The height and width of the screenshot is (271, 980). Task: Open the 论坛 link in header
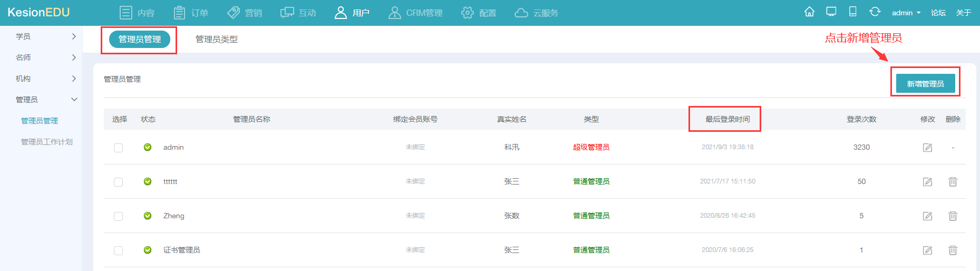pos(938,13)
